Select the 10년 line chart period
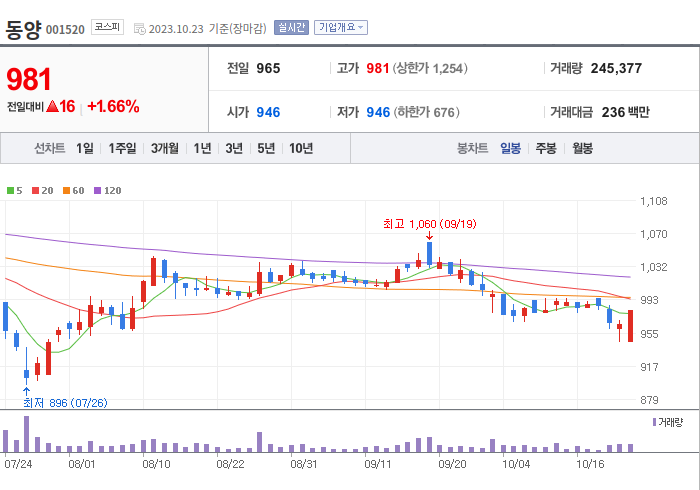The width and height of the screenshot is (700, 490). point(301,148)
